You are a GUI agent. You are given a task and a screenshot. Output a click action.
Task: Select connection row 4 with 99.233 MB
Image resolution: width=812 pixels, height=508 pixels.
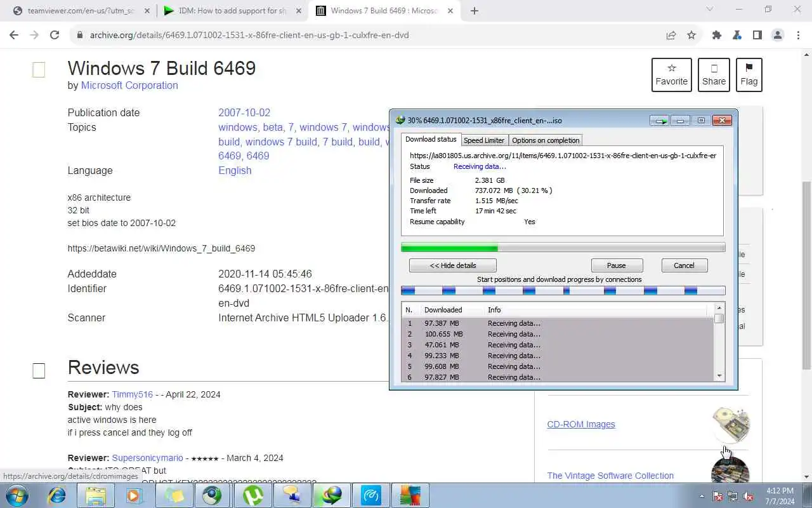[x=558, y=356]
